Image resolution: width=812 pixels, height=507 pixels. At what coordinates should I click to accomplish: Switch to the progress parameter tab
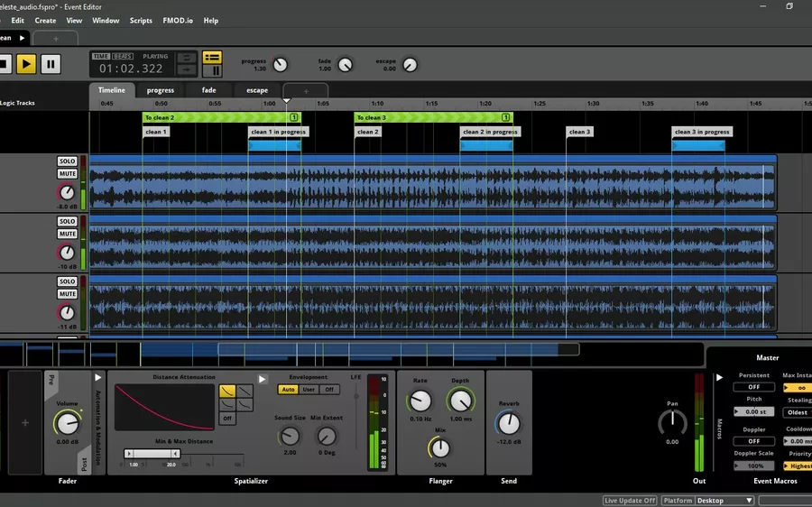point(161,90)
